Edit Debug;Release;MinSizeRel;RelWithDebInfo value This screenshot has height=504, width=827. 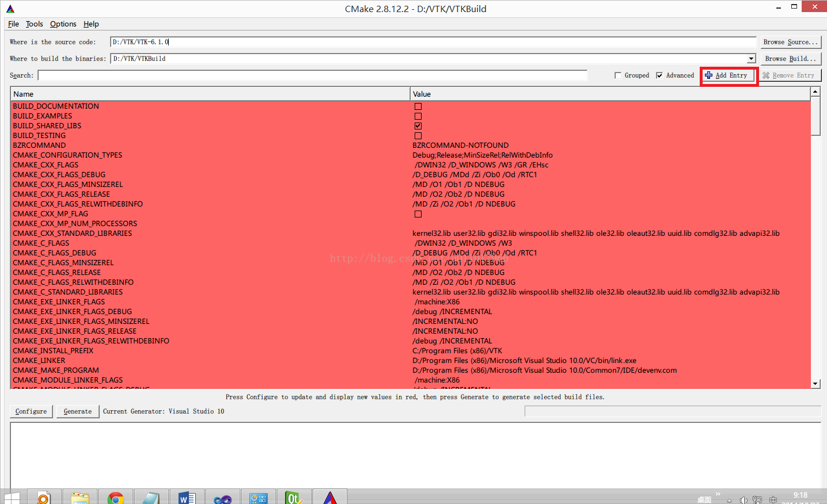point(483,155)
